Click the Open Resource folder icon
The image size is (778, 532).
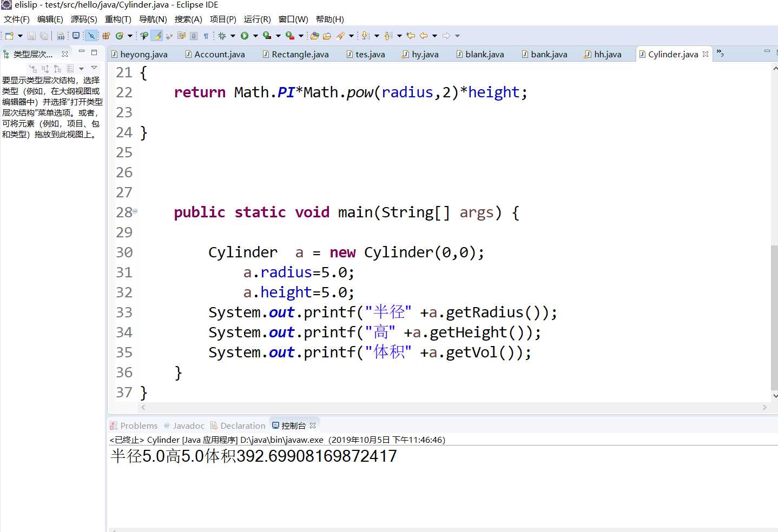(x=327, y=36)
